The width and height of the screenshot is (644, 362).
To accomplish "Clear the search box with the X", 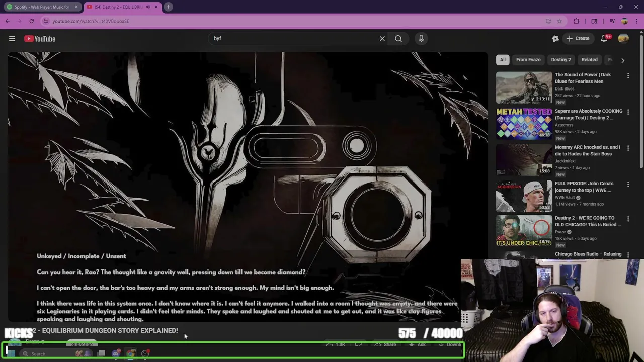I will click(x=382, y=38).
